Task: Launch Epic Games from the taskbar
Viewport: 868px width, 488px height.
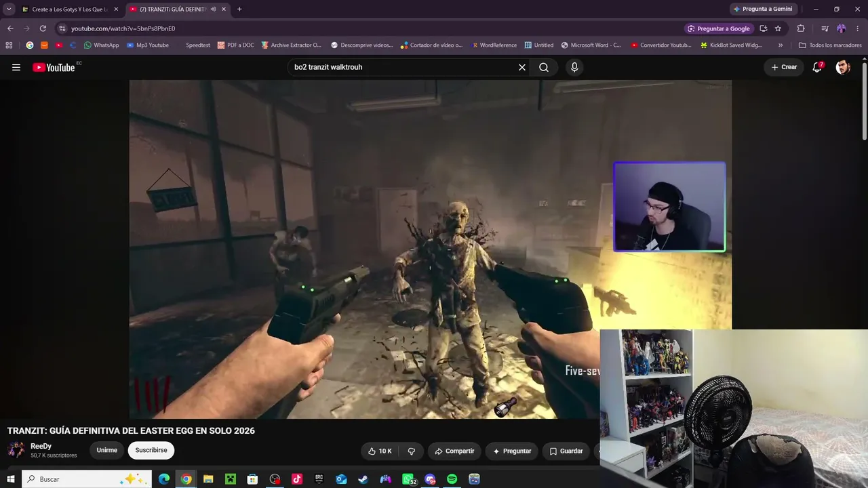Action: click(x=319, y=479)
